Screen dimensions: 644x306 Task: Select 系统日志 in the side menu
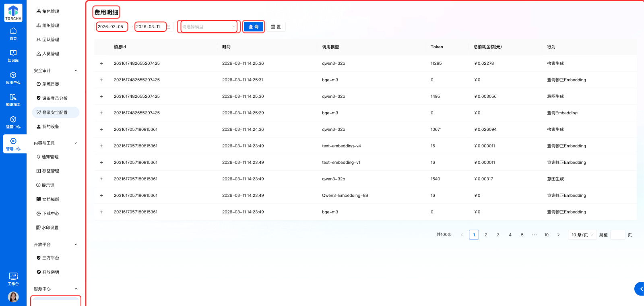(51, 84)
